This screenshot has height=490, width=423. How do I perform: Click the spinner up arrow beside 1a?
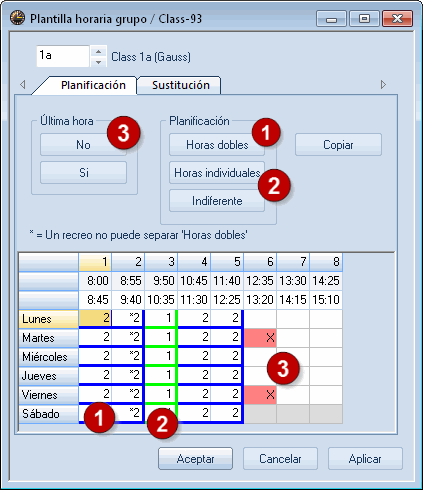98,52
